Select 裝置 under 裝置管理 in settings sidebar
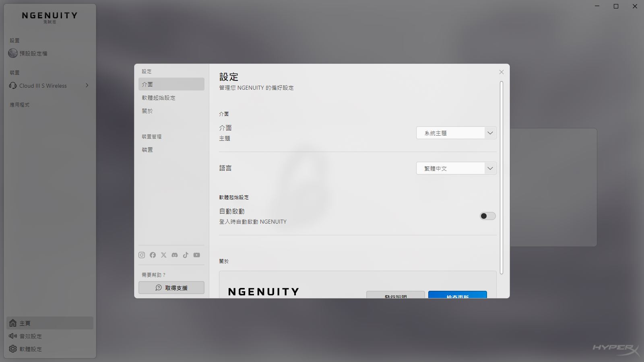Screen dimensions: 644x362 click(x=171, y=150)
